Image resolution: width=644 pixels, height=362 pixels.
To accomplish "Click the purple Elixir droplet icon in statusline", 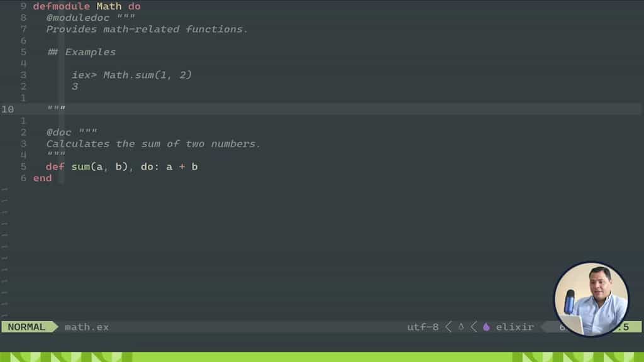I will [486, 327].
